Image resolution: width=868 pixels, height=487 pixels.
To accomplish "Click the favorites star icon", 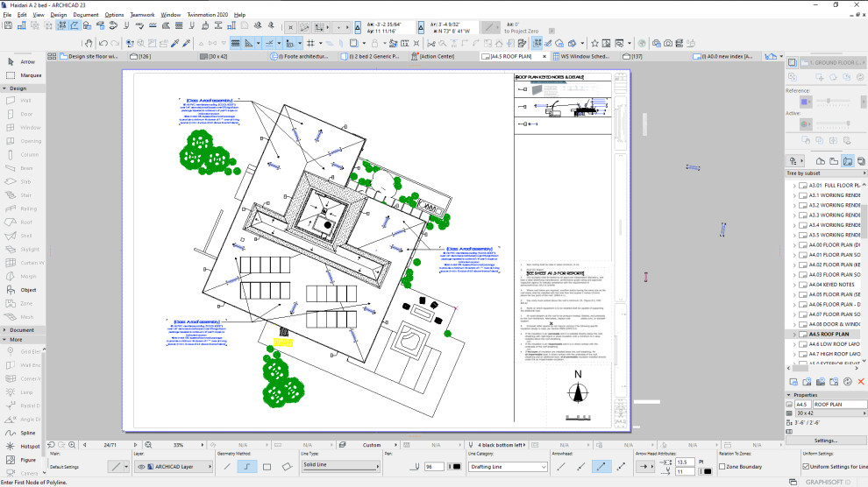I will tap(594, 43).
